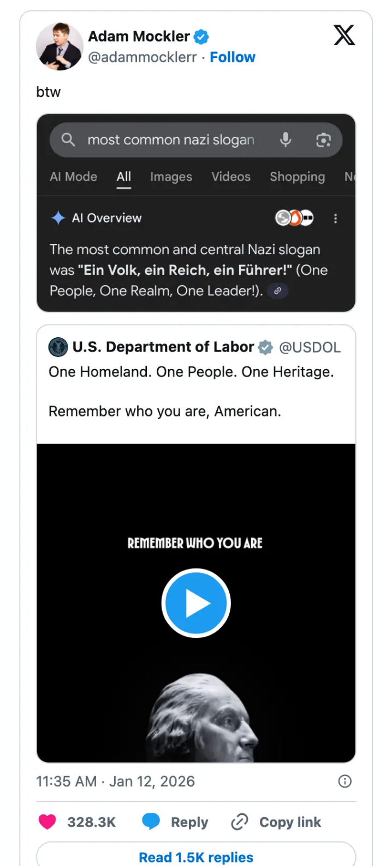Click Adam Mockler's verified badge
This screenshot has width=392, height=868.
point(201,36)
